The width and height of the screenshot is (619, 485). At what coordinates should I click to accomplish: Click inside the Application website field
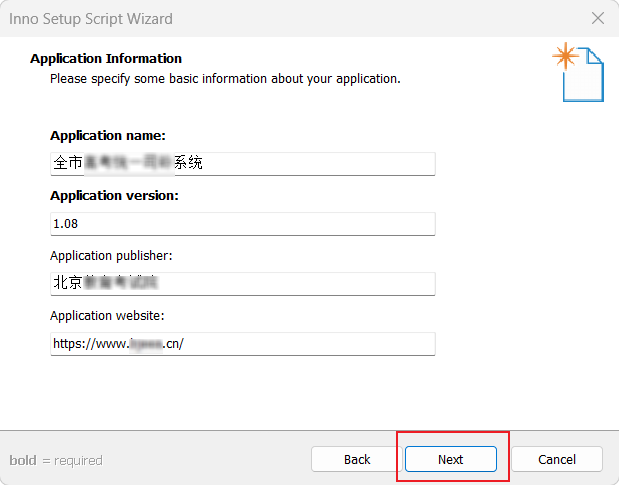(243, 344)
